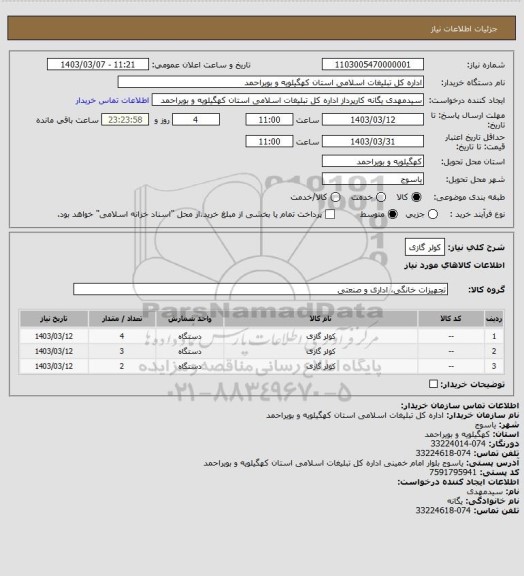The image size is (524, 576).
Task: Click the کد کالا column header
Action: click(x=451, y=318)
